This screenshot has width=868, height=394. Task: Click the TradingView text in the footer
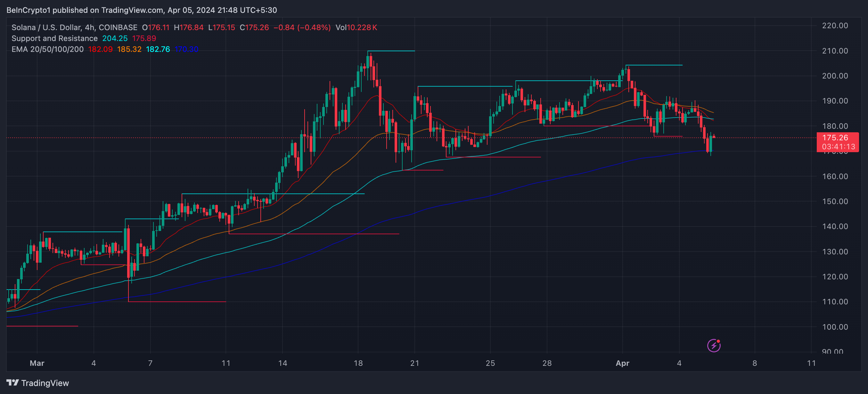tap(45, 383)
